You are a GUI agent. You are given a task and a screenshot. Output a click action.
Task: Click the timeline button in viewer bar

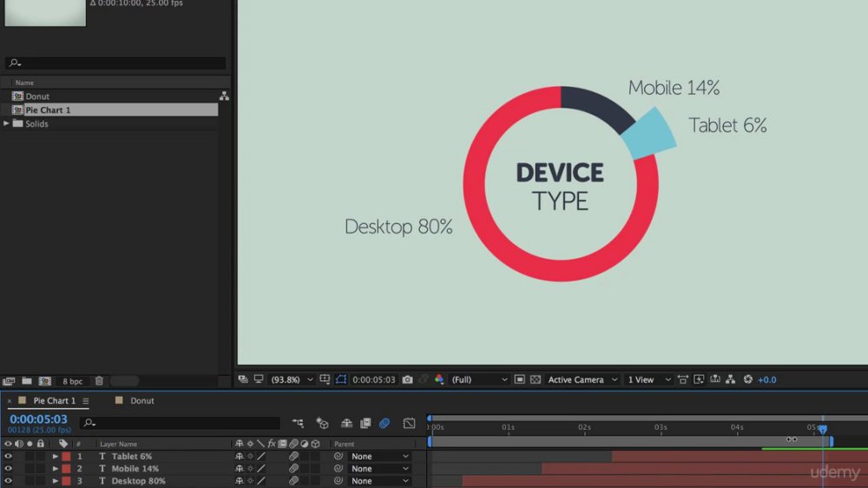[715, 379]
